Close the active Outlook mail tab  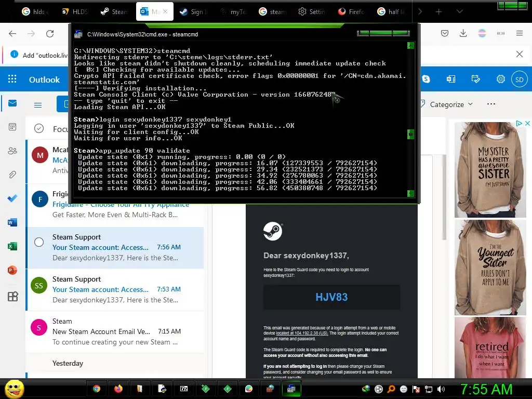click(x=165, y=11)
